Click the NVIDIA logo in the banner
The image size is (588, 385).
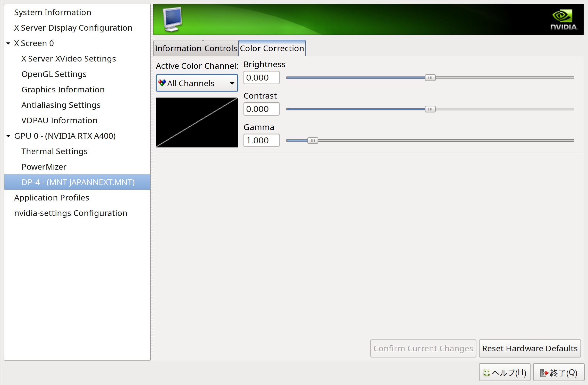pyautogui.click(x=564, y=20)
